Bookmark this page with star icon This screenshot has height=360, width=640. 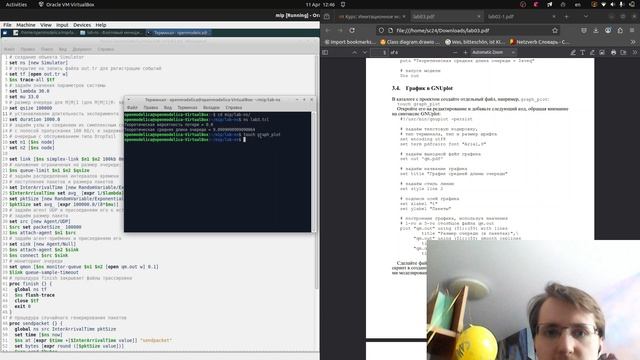[x=555, y=30]
